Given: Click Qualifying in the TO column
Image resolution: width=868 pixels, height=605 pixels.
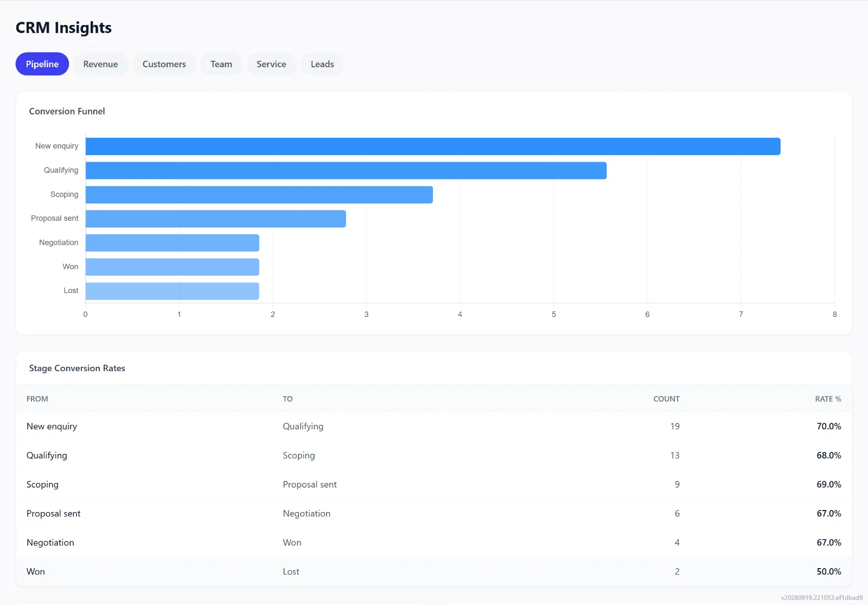Looking at the screenshot, I should [x=303, y=426].
